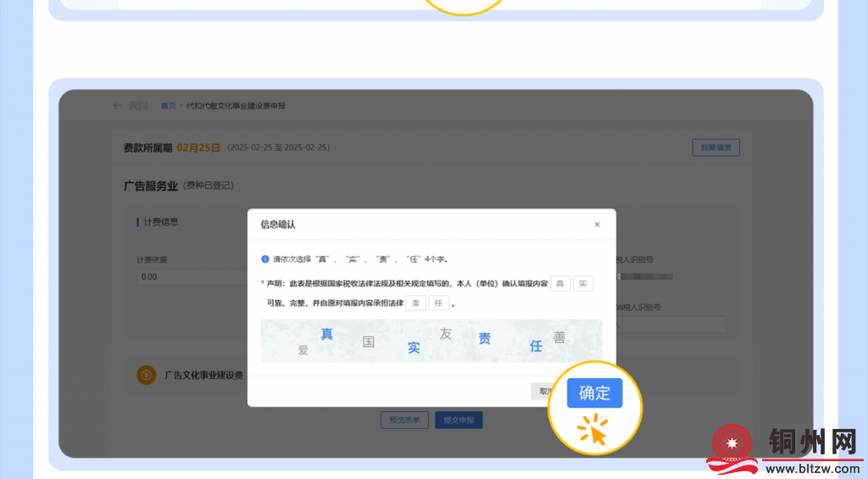Click the gray character 国 in captcha

(368, 342)
